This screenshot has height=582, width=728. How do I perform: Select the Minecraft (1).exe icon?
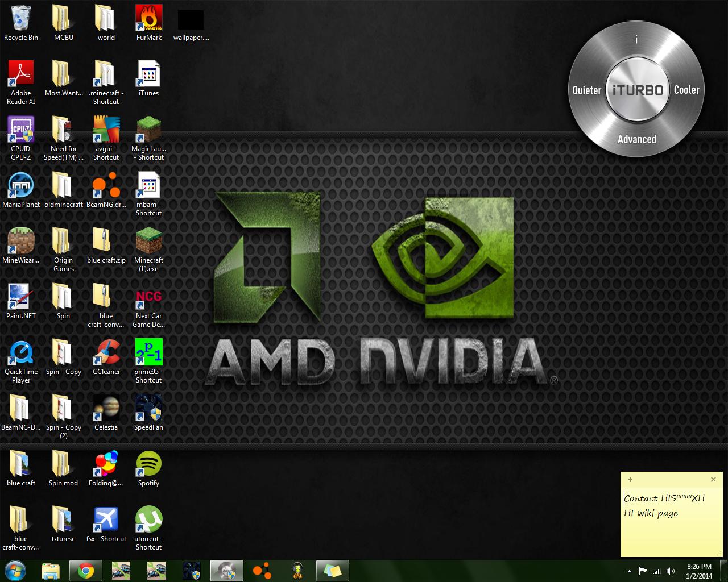click(x=149, y=250)
